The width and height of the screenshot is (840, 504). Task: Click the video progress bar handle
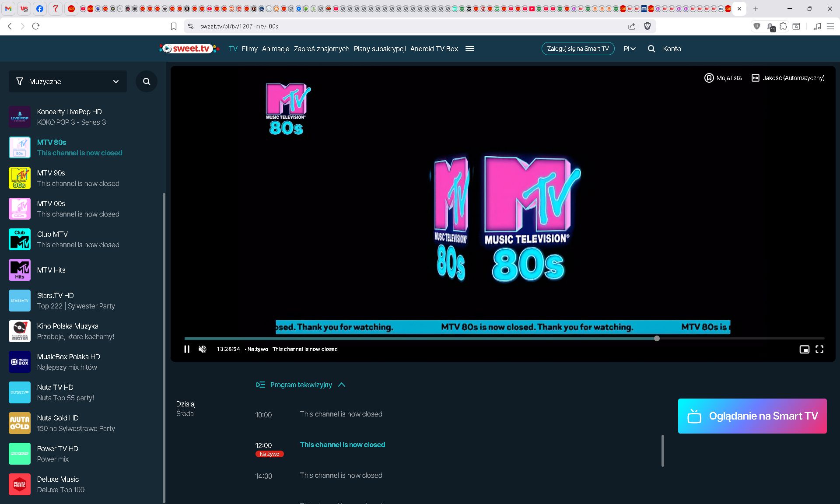(x=657, y=338)
